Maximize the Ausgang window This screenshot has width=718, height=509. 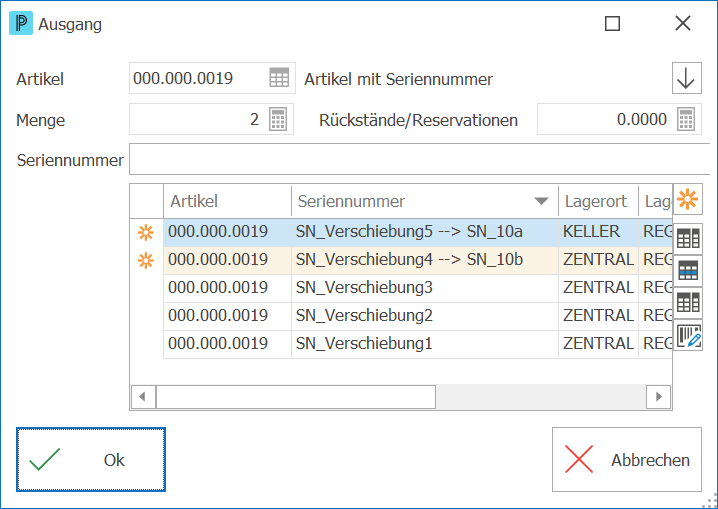(x=612, y=23)
